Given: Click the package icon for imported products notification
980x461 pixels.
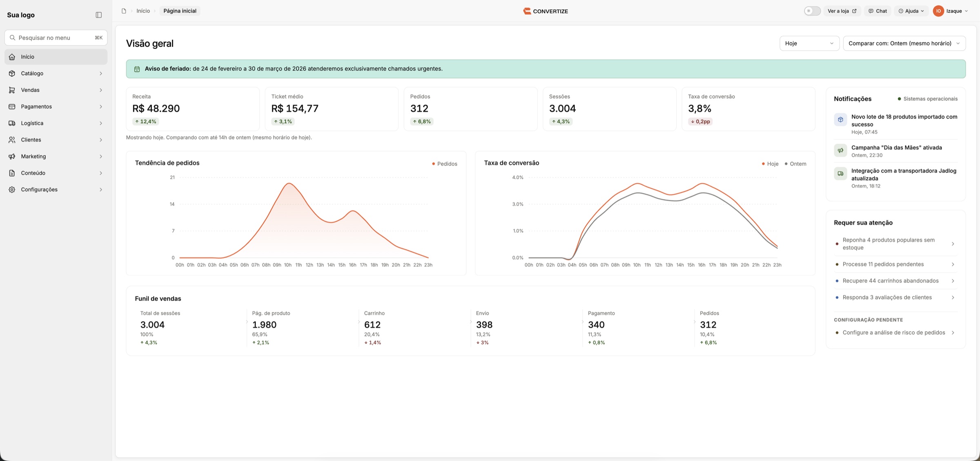Looking at the screenshot, I should [840, 120].
